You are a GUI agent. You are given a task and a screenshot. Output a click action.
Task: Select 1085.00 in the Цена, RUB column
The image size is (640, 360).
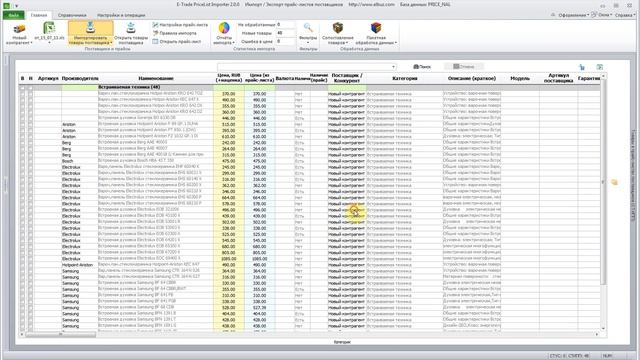coord(229,259)
